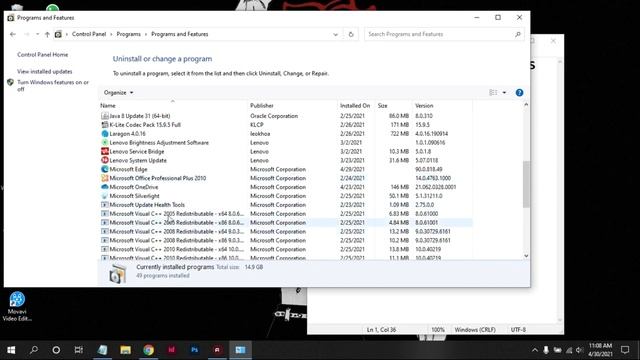The height and width of the screenshot is (360, 640).
Task: Click the microphone icon in system tray
Action: (x=546, y=350)
